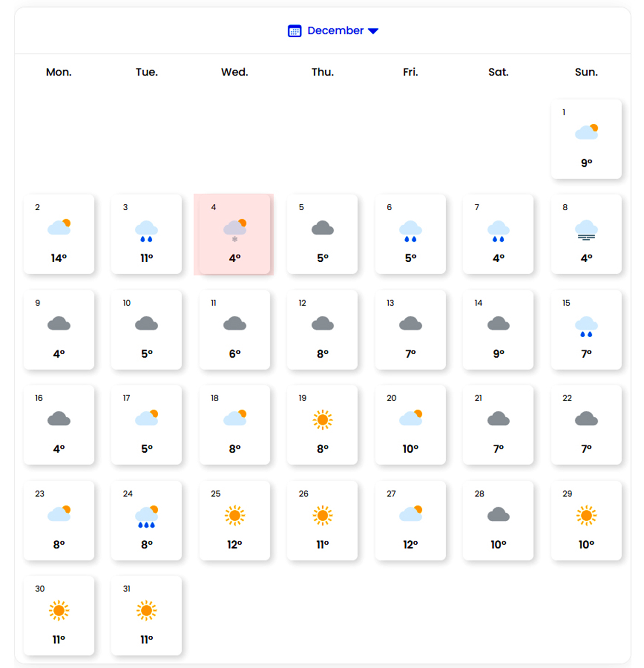This screenshot has width=644, height=668.
Task: Click the sun icon on December 19
Action: [x=322, y=420]
